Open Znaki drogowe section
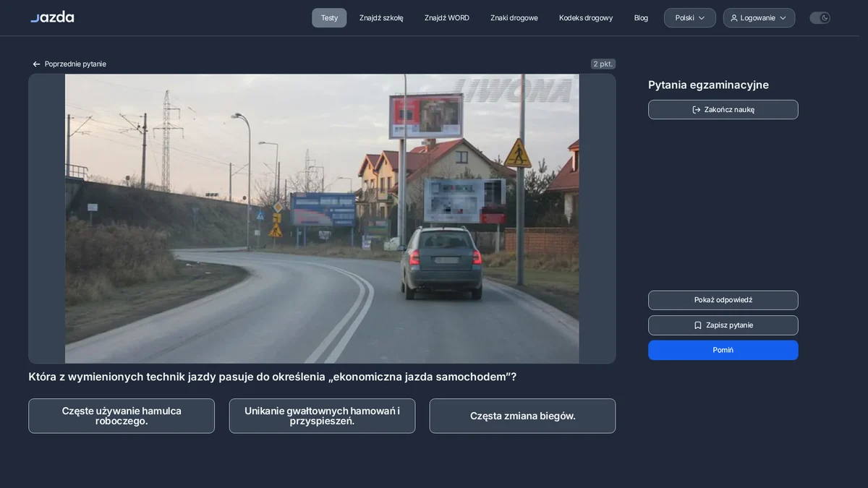 514,18
